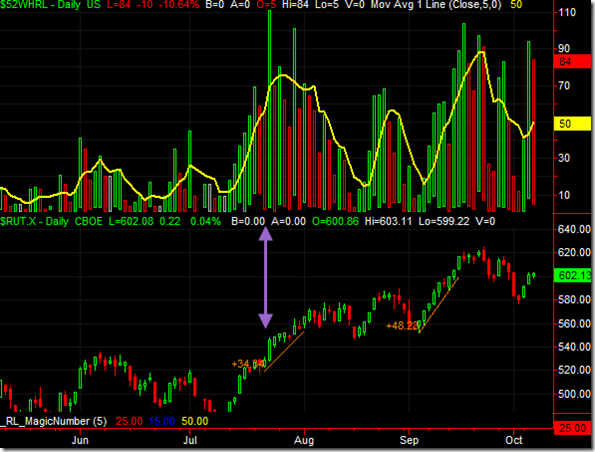
Task: Click the Aug label on time axis
Action: point(304,440)
